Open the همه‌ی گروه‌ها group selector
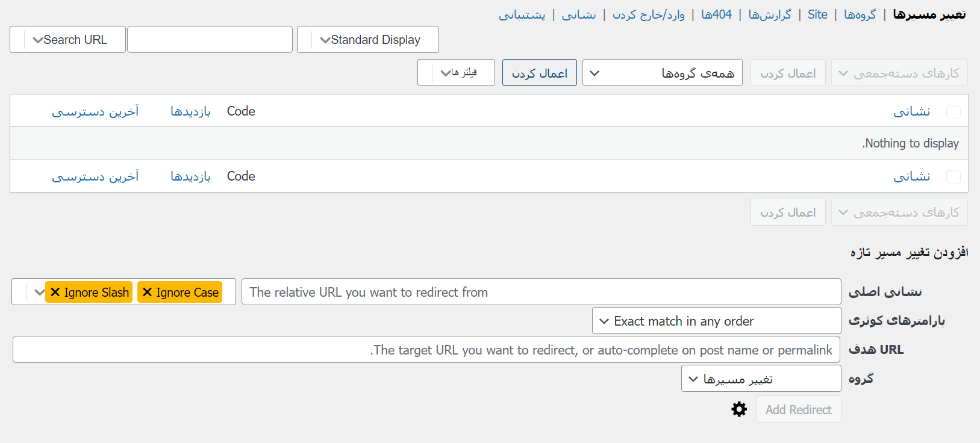980x443 pixels. click(662, 73)
